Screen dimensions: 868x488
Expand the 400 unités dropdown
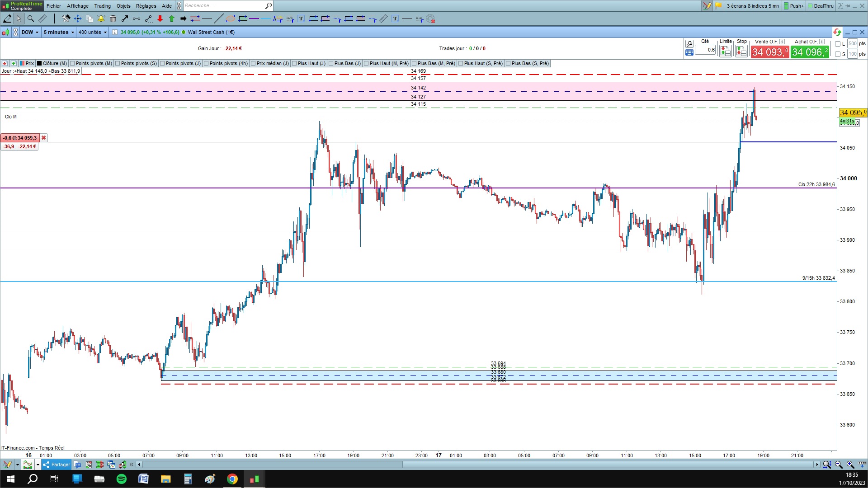point(92,32)
